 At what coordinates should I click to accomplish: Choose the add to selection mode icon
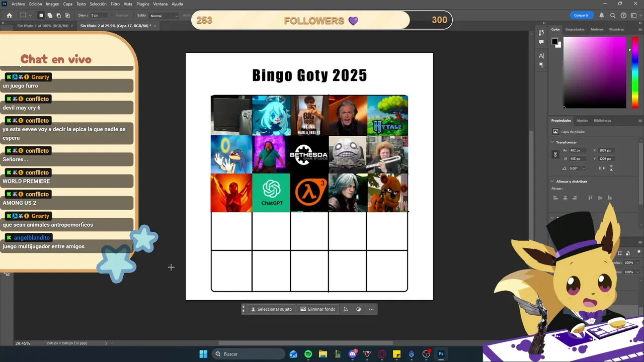coord(50,16)
